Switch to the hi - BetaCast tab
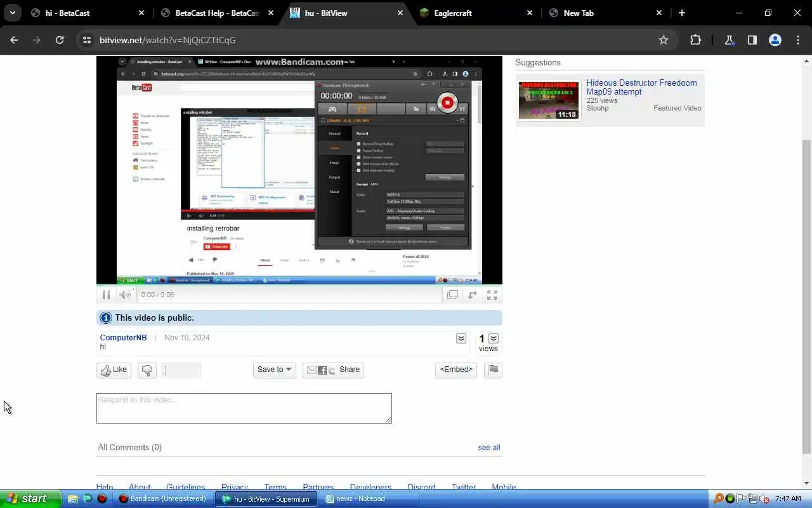 pos(88,13)
